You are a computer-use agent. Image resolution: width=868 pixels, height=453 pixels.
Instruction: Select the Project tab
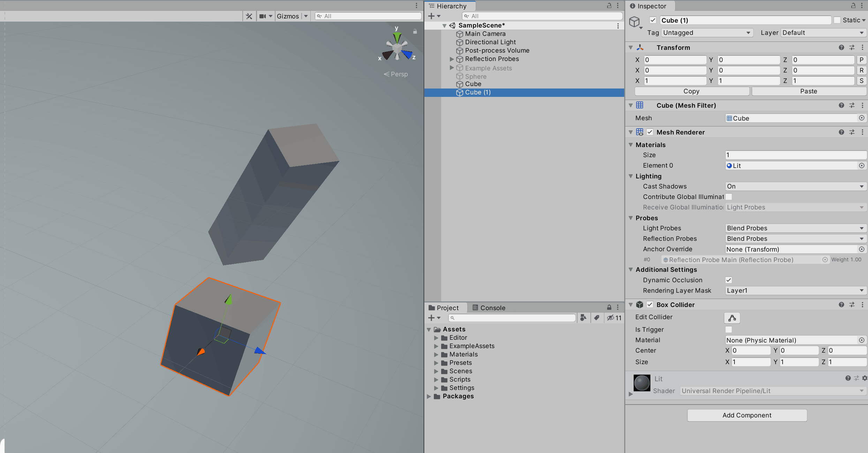[x=444, y=308]
